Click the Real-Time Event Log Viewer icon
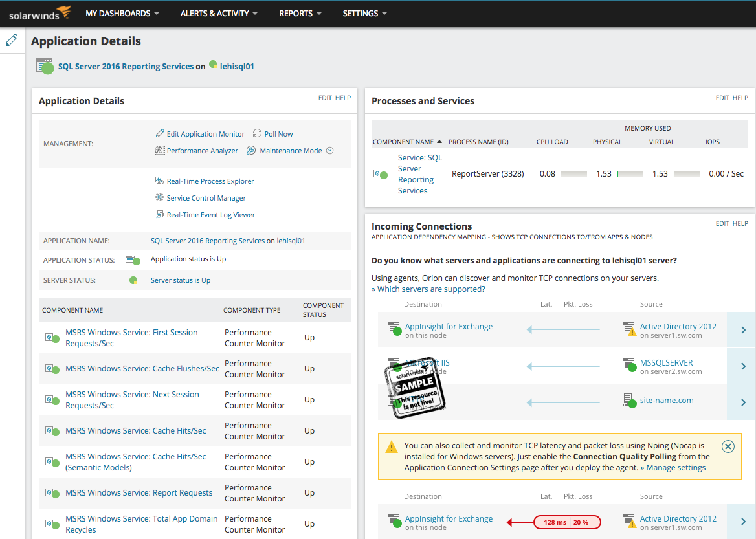 [160, 214]
